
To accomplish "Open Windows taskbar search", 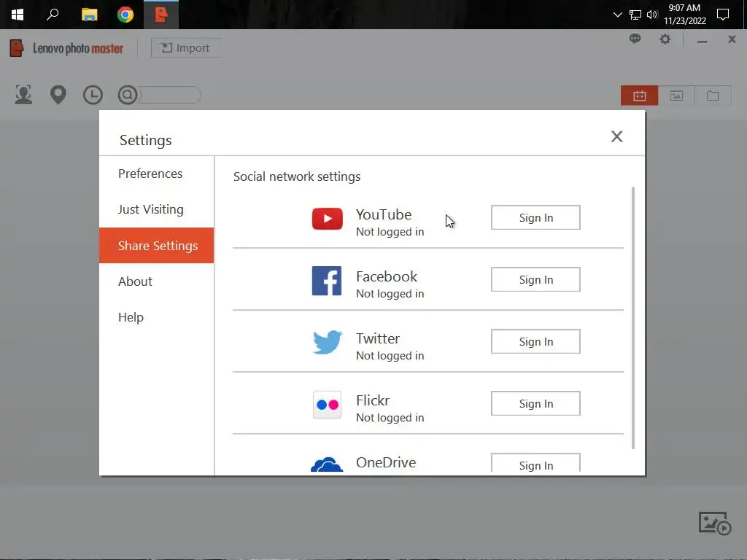I will pos(53,15).
